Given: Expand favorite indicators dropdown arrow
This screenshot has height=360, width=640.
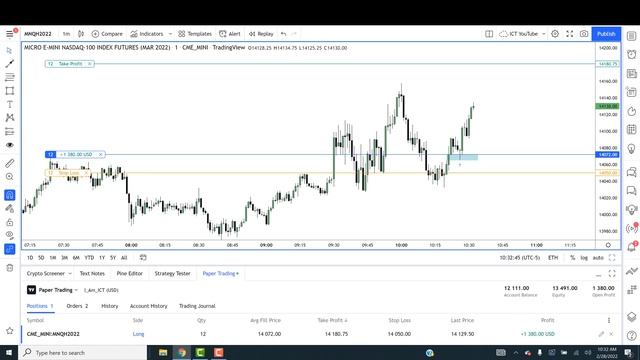Looking at the screenshot, I should (x=170, y=34).
